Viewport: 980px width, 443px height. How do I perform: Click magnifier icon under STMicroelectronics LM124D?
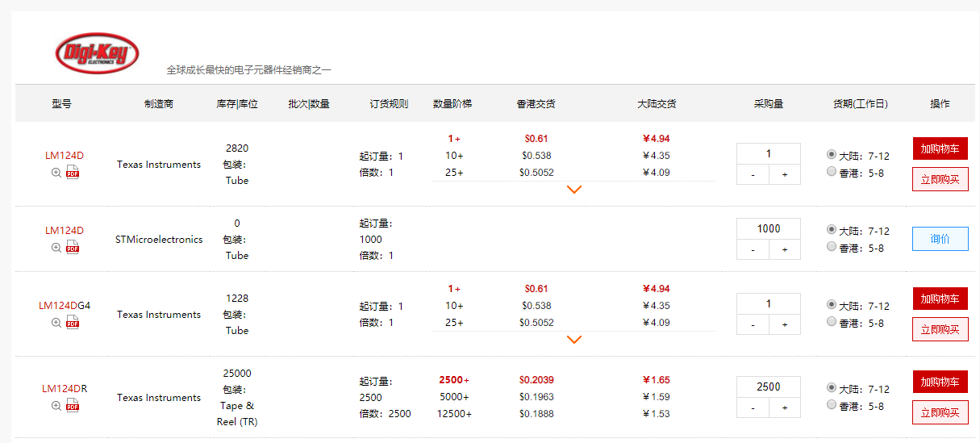click(56, 248)
